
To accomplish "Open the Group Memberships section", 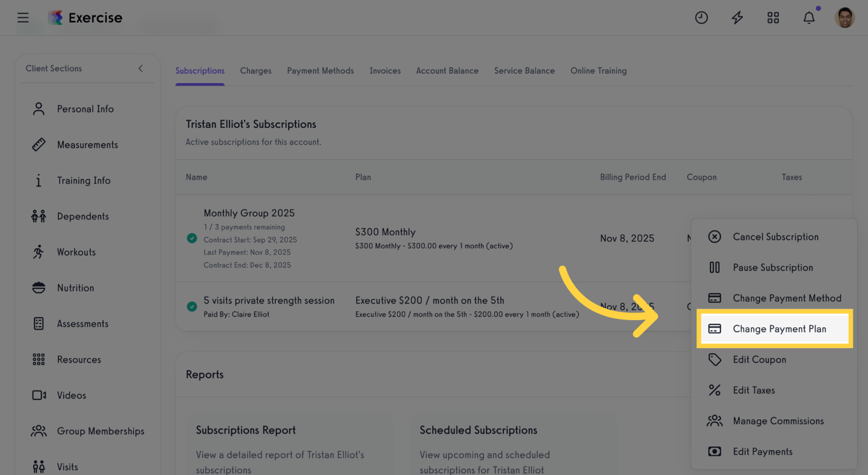I will click(x=100, y=431).
